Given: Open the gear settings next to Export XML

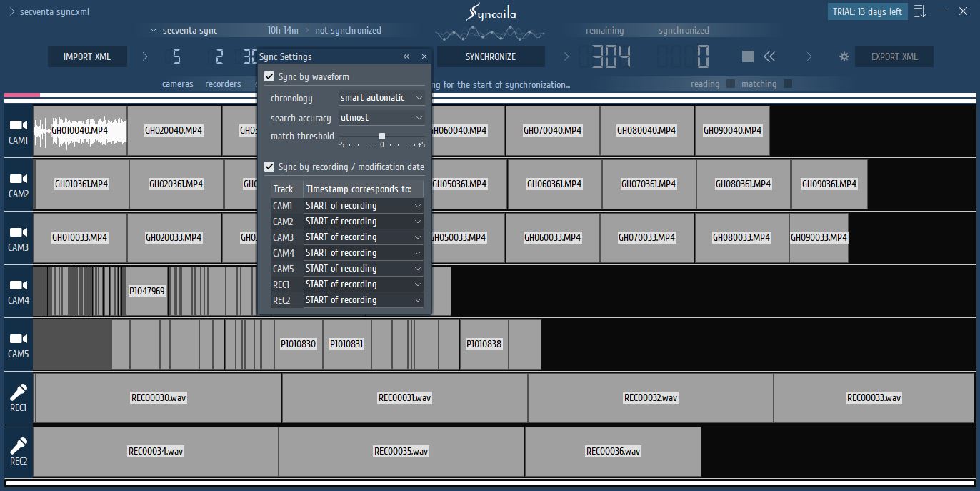Looking at the screenshot, I should (x=844, y=56).
